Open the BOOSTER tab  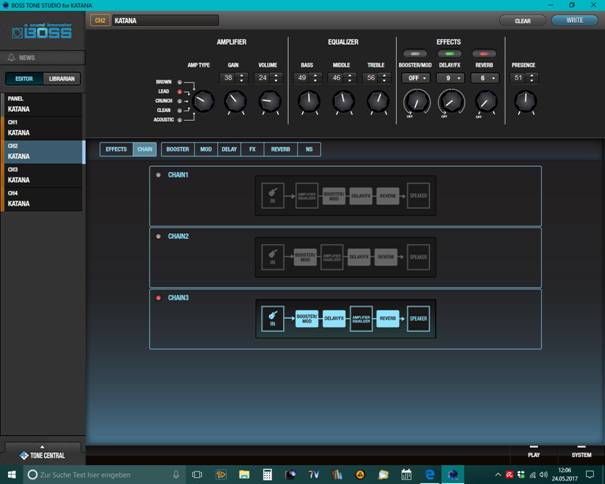click(x=178, y=149)
